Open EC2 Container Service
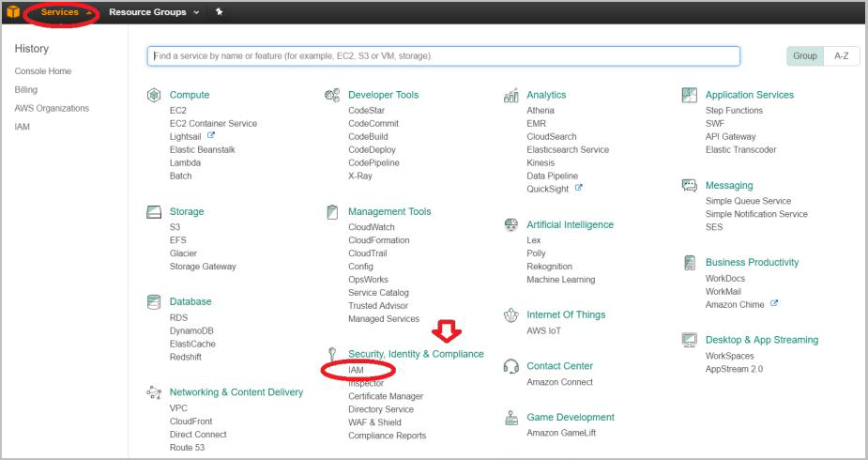The image size is (868, 460). tap(213, 123)
